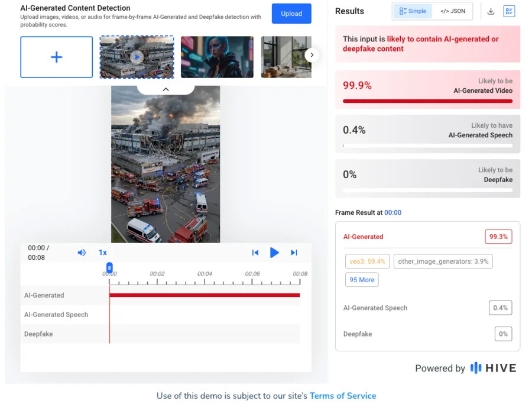Viewport: 532px width, 420px height.
Task: Select the AI-Generated timeline track label
Action: point(44,295)
